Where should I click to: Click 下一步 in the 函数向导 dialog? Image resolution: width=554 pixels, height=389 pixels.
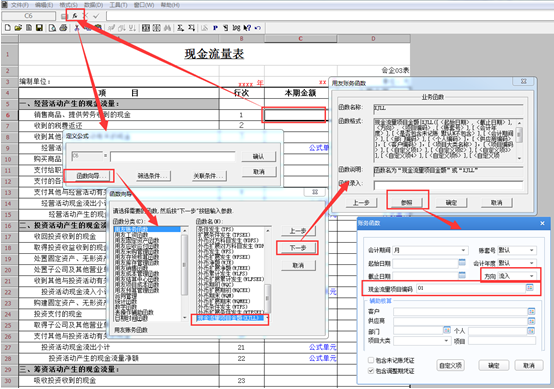[297, 248]
